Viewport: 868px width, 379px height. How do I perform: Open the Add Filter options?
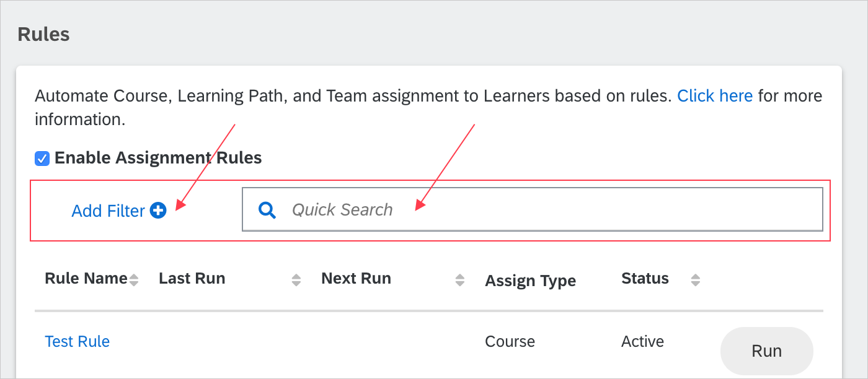point(119,211)
